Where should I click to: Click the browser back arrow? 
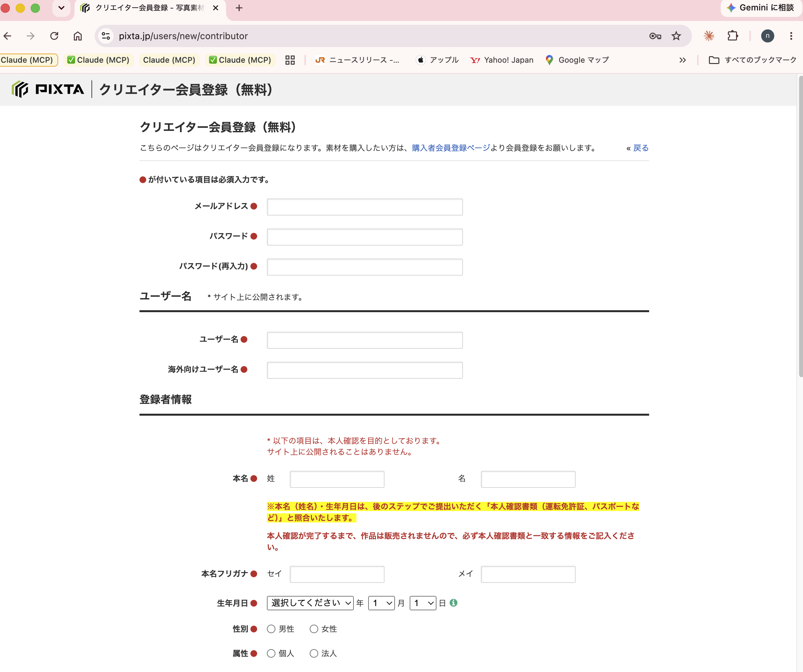8,36
